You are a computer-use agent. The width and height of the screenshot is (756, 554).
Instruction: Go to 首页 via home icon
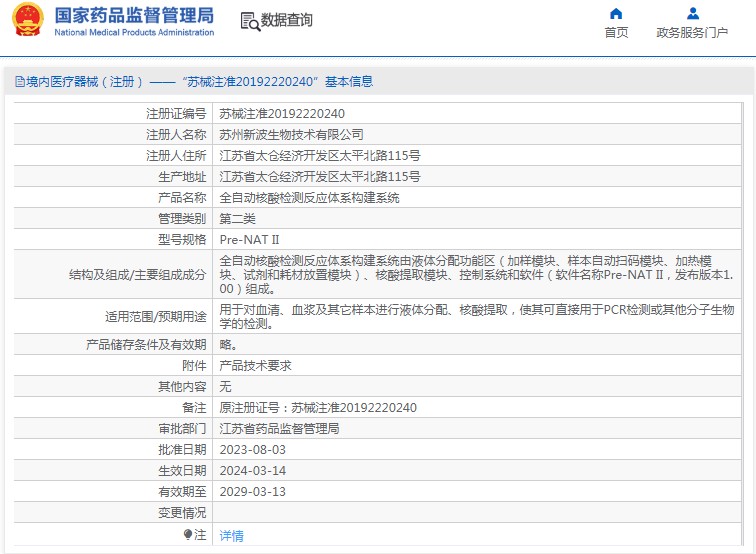coord(616,14)
